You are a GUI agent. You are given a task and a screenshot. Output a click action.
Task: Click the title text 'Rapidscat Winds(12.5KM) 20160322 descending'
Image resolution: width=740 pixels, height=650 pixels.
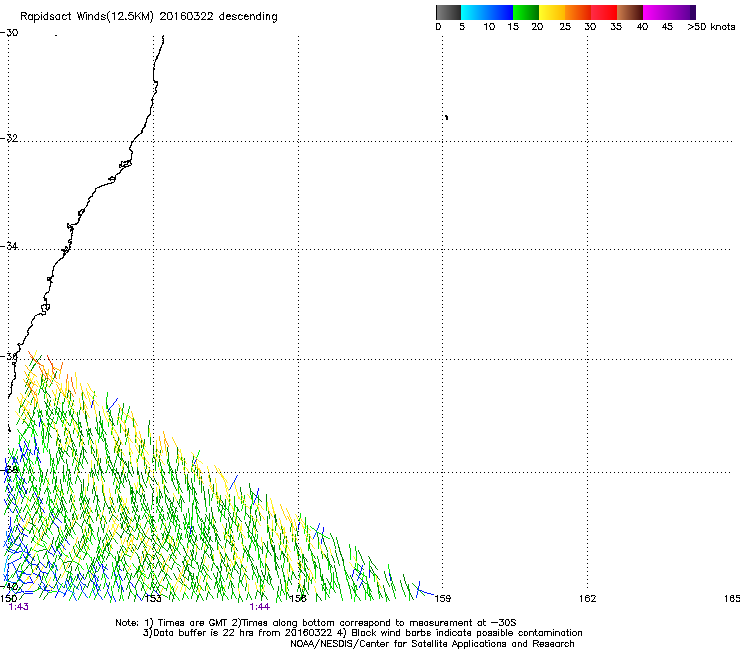(x=149, y=17)
